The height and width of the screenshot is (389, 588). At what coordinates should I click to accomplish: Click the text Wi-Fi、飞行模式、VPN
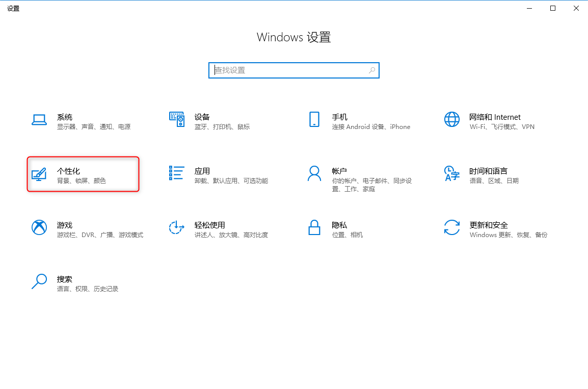(x=502, y=127)
